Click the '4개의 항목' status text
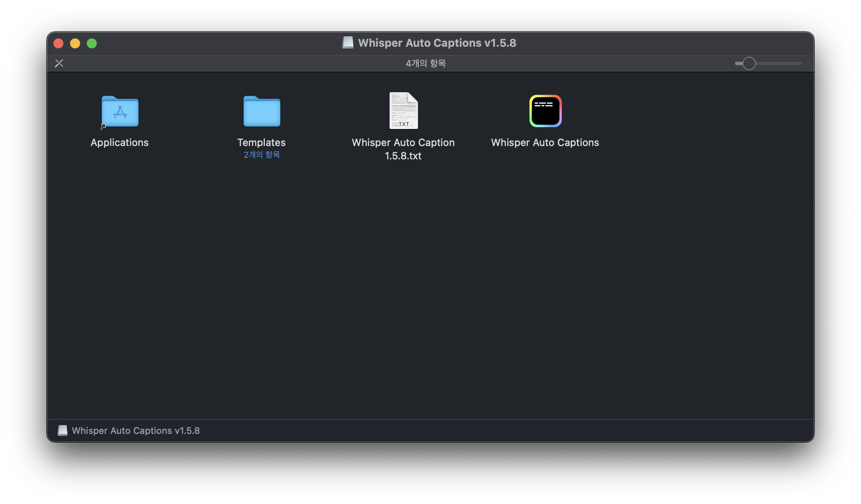 (426, 63)
